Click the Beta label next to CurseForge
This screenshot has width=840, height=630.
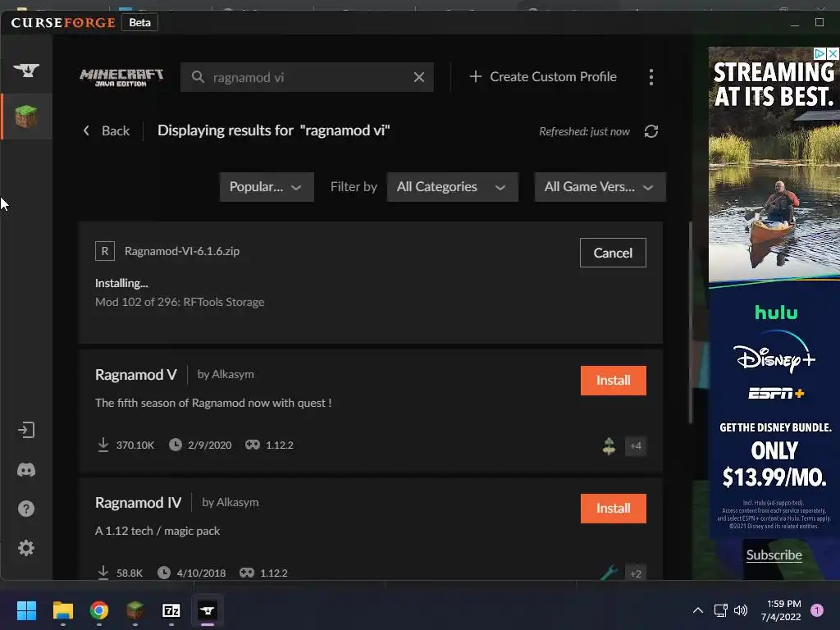click(139, 22)
